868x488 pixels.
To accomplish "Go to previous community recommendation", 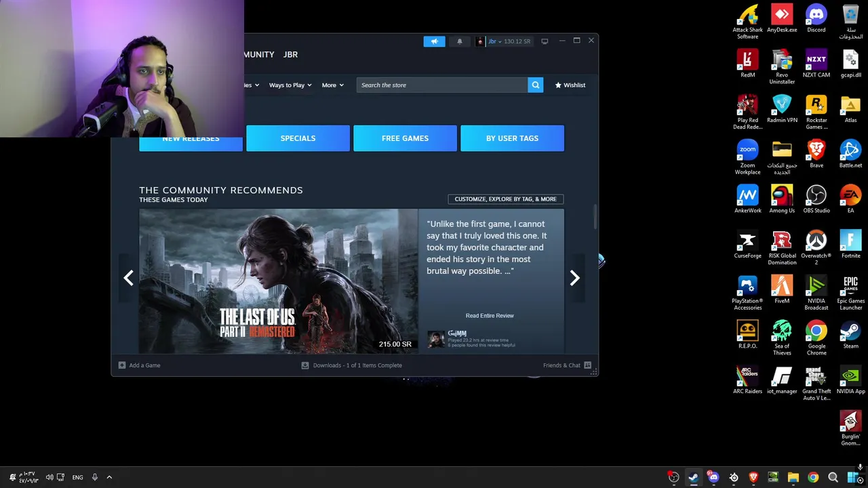I will click(x=129, y=278).
